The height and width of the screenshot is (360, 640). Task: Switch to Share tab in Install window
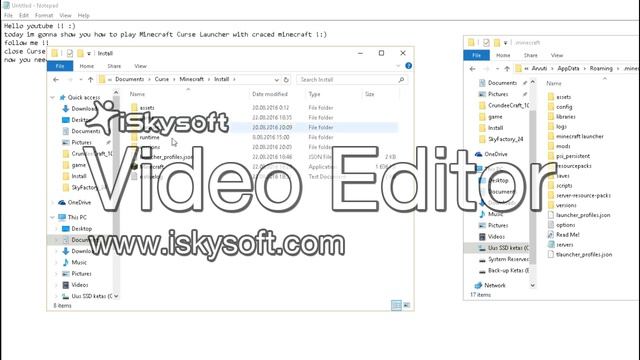point(114,66)
